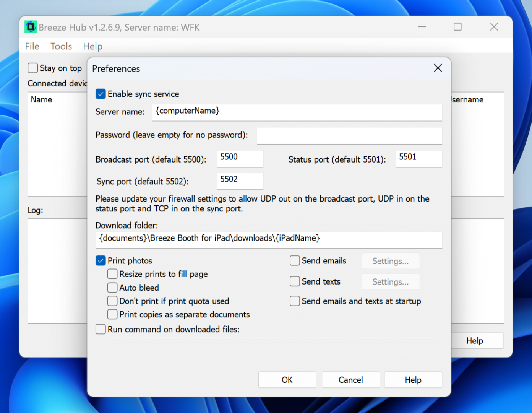Turn on Auto bleed checkbox

click(x=112, y=288)
